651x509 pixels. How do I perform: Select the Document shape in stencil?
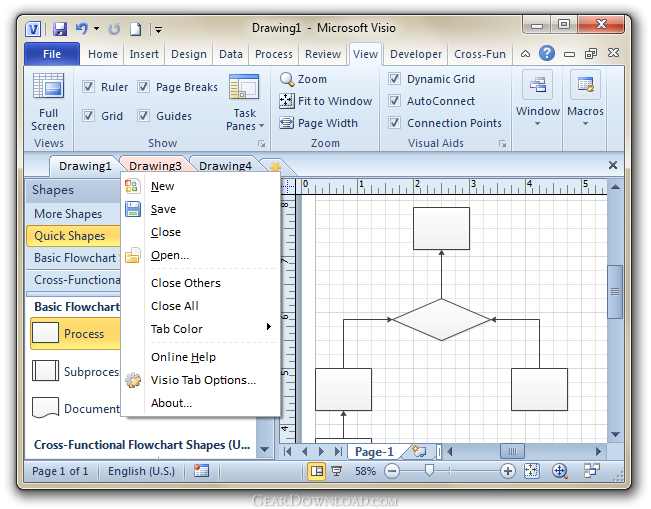click(76, 409)
